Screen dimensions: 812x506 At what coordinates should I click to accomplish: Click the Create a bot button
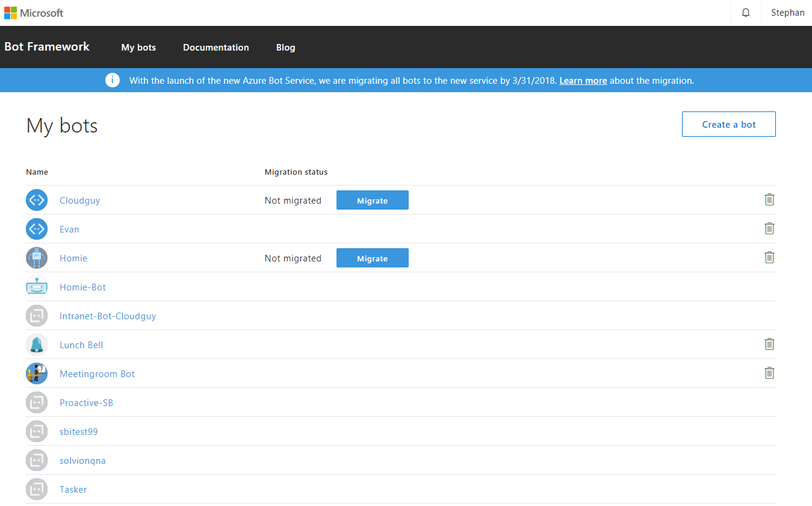tap(729, 124)
